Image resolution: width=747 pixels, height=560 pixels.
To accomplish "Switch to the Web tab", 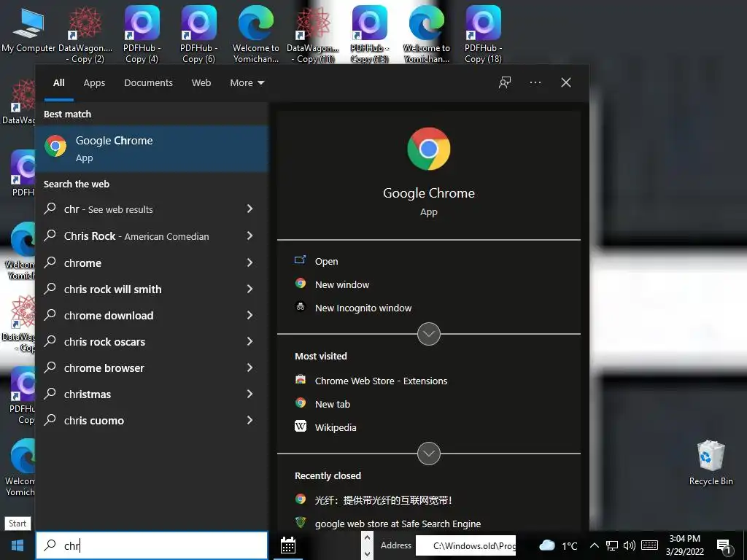I will [201, 83].
